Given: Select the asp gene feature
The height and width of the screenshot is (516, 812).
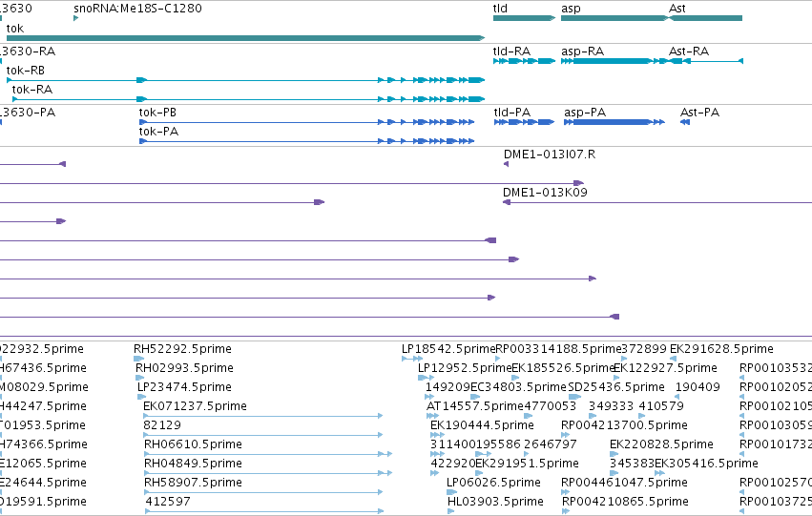Looking at the screenshot, I should tap(615, 18).
